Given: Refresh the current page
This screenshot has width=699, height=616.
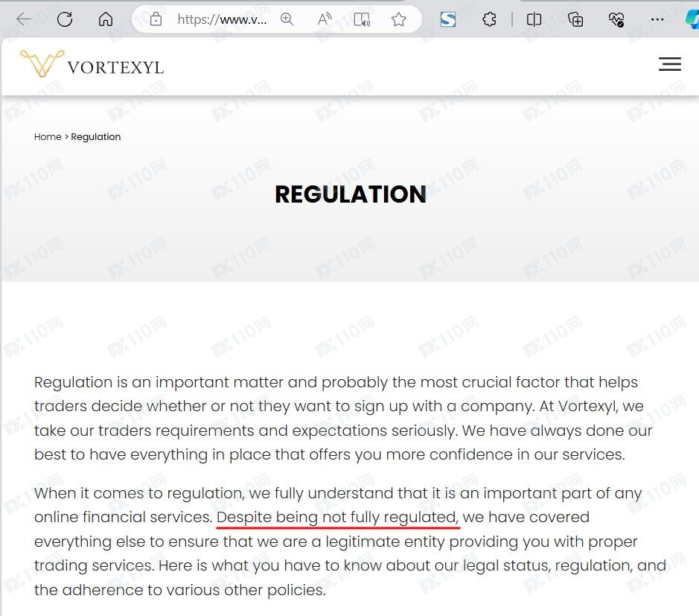Looking at the screenshot, I should [65, 19].
